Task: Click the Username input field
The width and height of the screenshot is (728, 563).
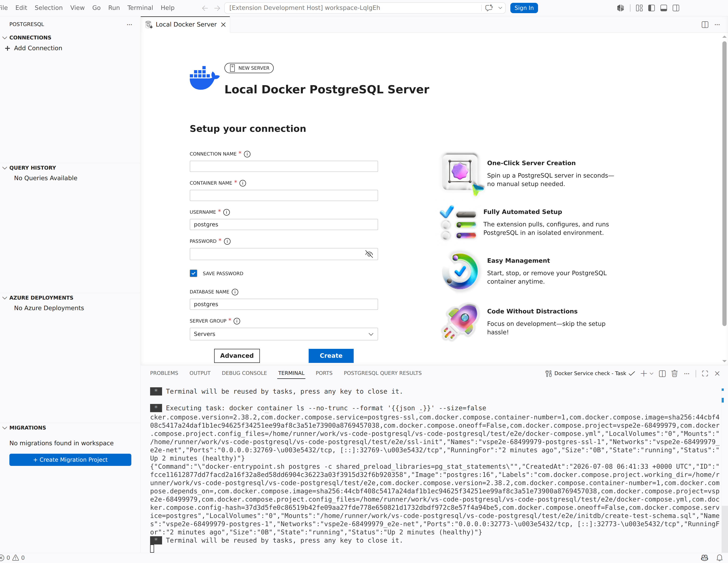Action: (x=284, y=225)
